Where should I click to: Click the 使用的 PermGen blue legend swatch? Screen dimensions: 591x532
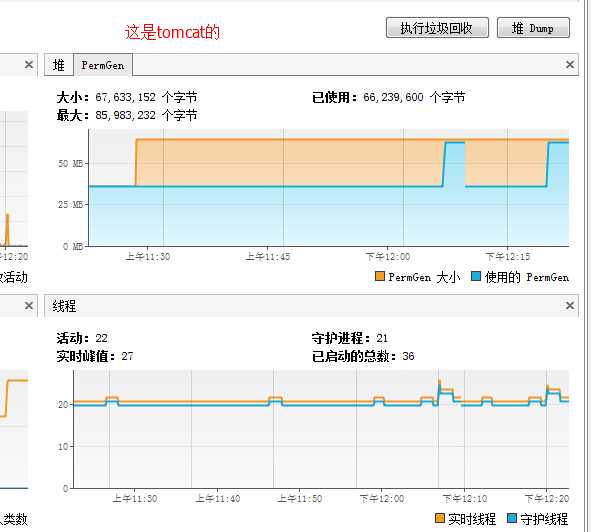click(476, 276)
